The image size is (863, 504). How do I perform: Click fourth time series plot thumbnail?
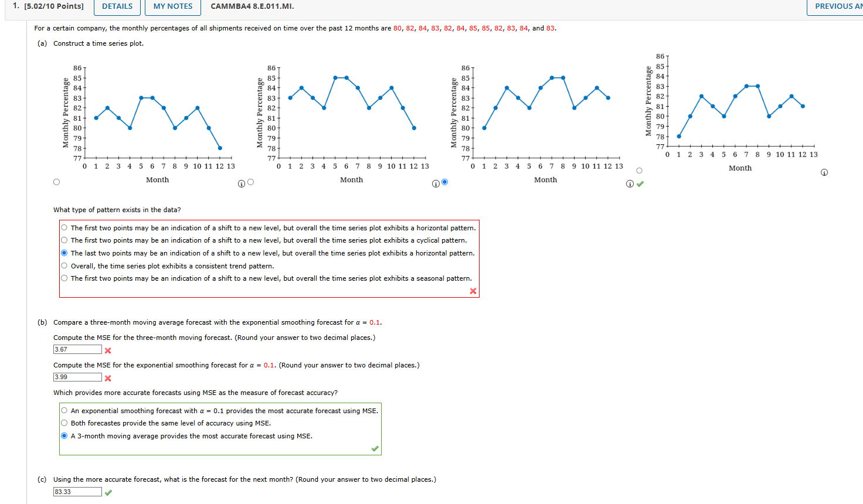point(732,112)
